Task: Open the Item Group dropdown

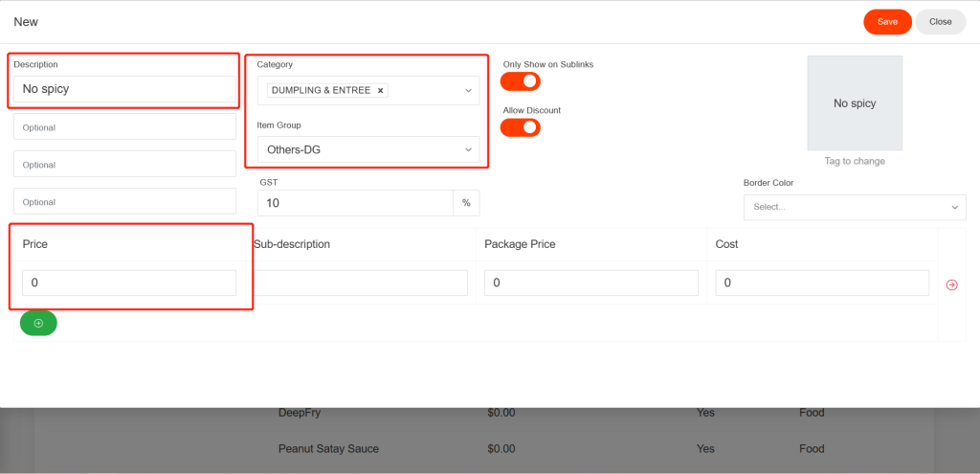Action: click(368, 149)
